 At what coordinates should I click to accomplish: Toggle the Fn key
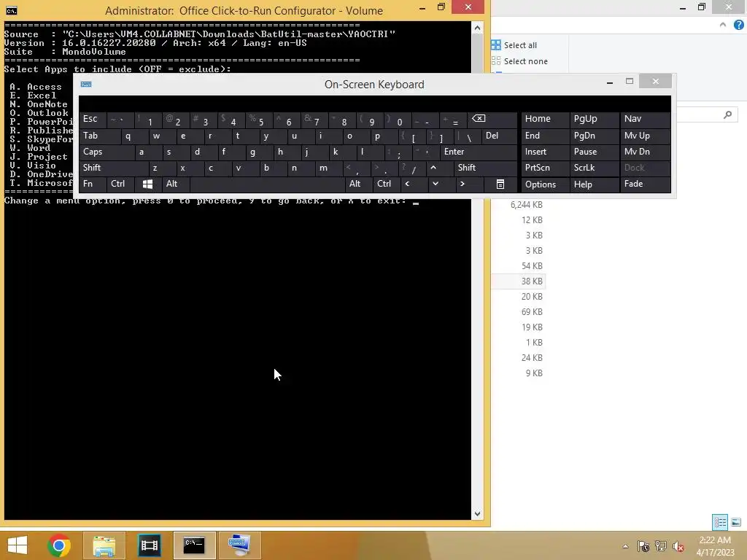93,184
